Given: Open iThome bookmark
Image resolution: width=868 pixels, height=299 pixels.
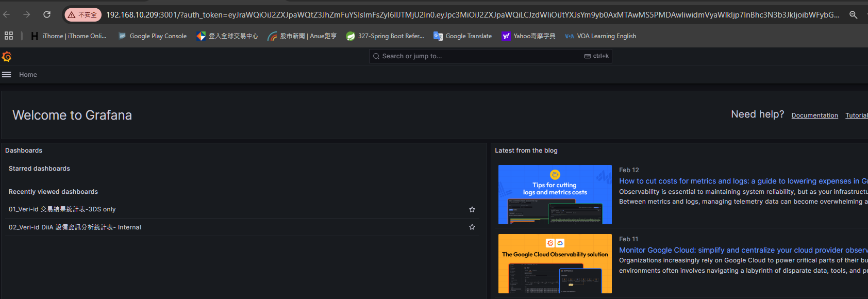Looking at the screenshot, I should 69,36.
